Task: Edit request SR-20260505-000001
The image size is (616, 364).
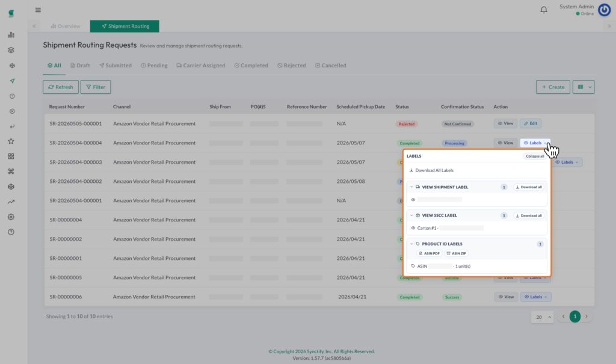Action: (x=531, y=123)
